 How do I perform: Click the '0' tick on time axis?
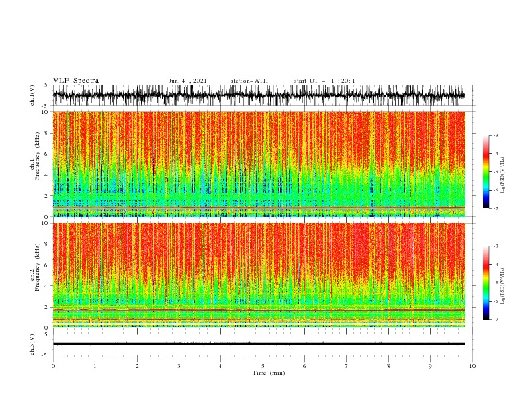tap(53, 366)
